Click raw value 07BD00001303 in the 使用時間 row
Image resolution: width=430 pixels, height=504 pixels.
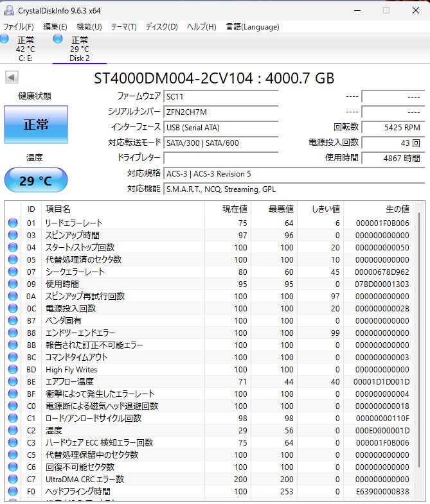pyautogui.click(x=382, y=284)
